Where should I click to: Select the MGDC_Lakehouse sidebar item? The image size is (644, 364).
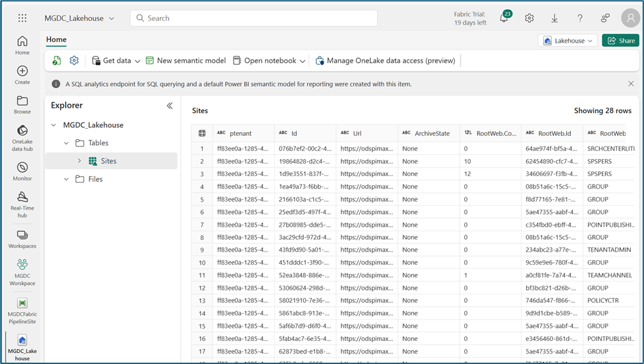[22, 347]
